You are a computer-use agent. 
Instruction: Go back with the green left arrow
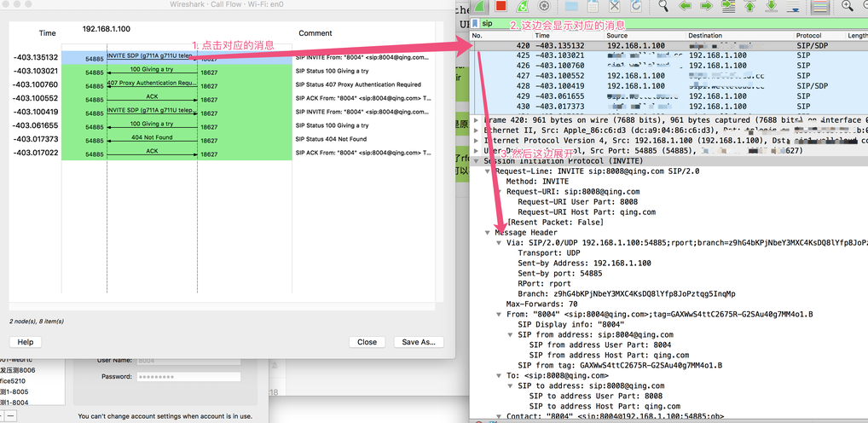tap(684, 6)
